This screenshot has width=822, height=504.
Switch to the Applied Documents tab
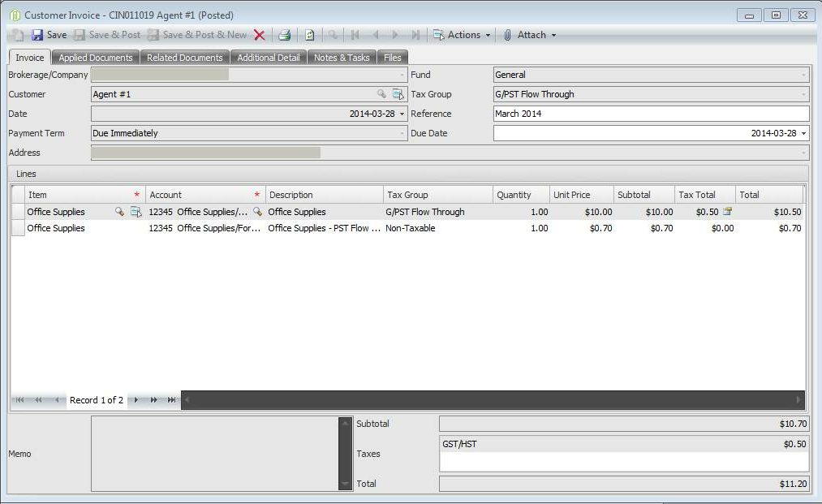point(95,57)
